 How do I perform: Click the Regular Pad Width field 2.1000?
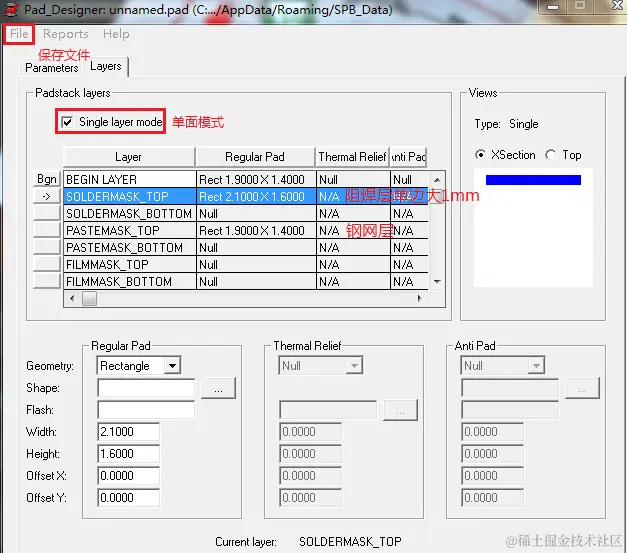(x=129, y=432)
